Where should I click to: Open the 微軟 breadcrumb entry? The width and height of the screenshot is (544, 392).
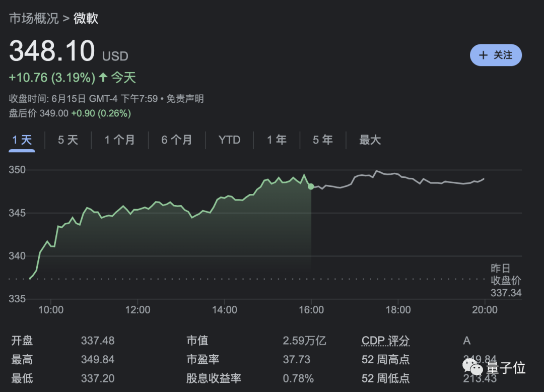tap(86, 18)
